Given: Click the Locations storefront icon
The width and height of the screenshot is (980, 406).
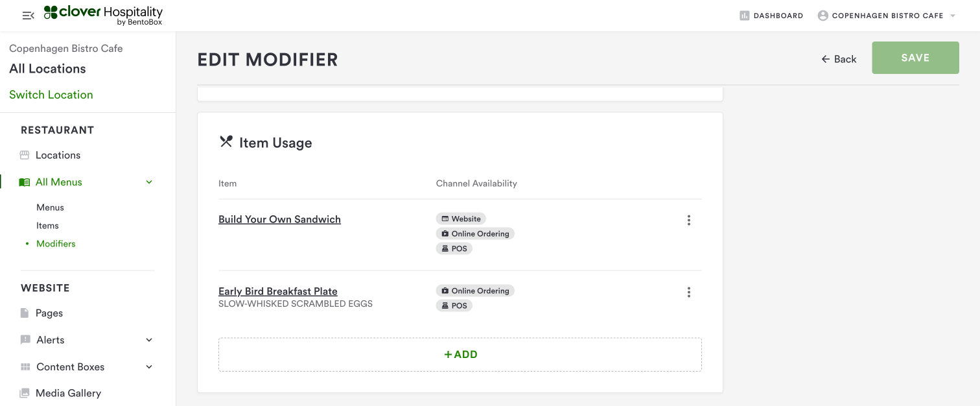Looking at the screenshot, I should (25, 155).
